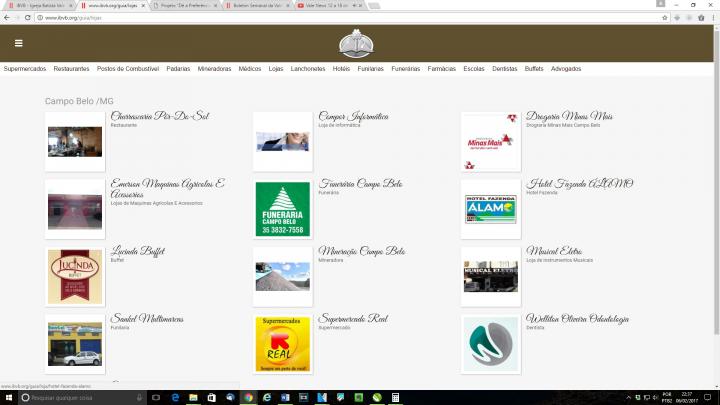
Task: Switch to Google Chrome on the taskbar
Action: 248,398
